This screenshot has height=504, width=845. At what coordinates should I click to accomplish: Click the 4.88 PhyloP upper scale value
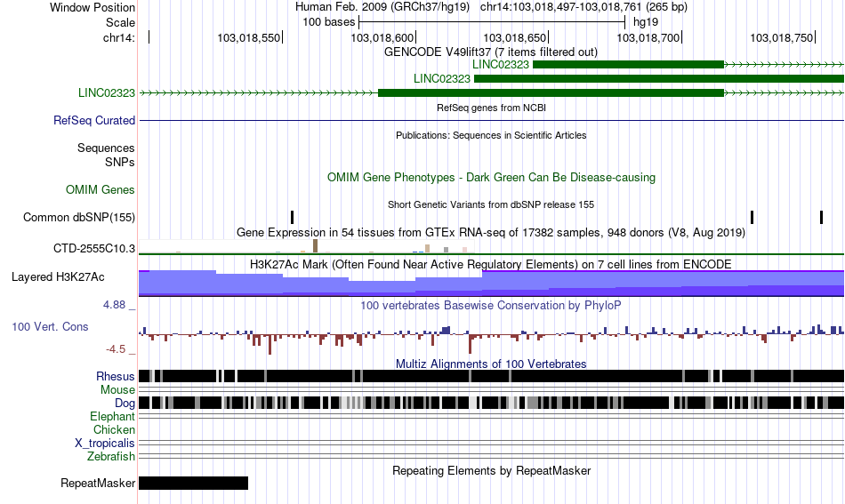point(114,305)
